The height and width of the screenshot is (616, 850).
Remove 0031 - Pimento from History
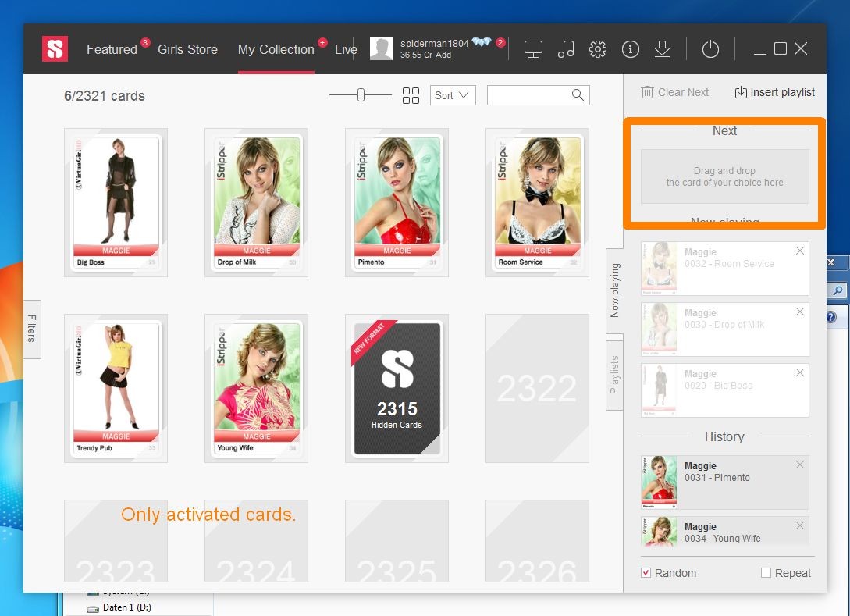[x=799, y=465]
